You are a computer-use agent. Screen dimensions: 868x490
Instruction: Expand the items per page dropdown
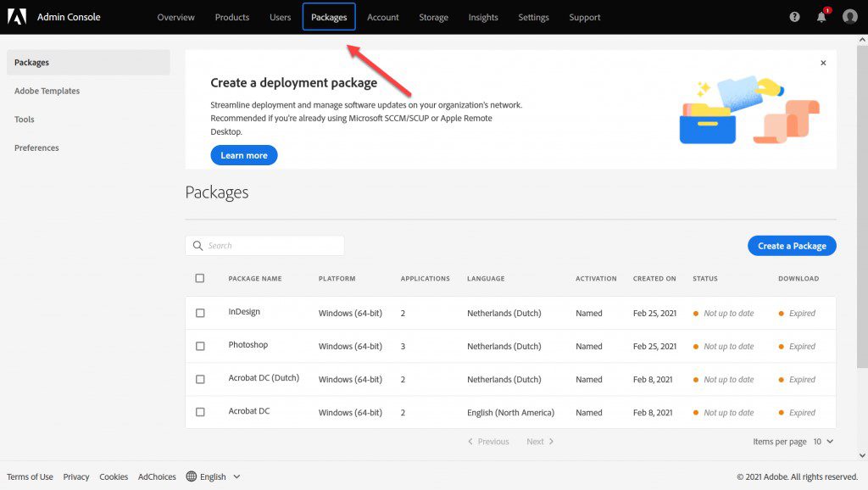tap(823, 442)
